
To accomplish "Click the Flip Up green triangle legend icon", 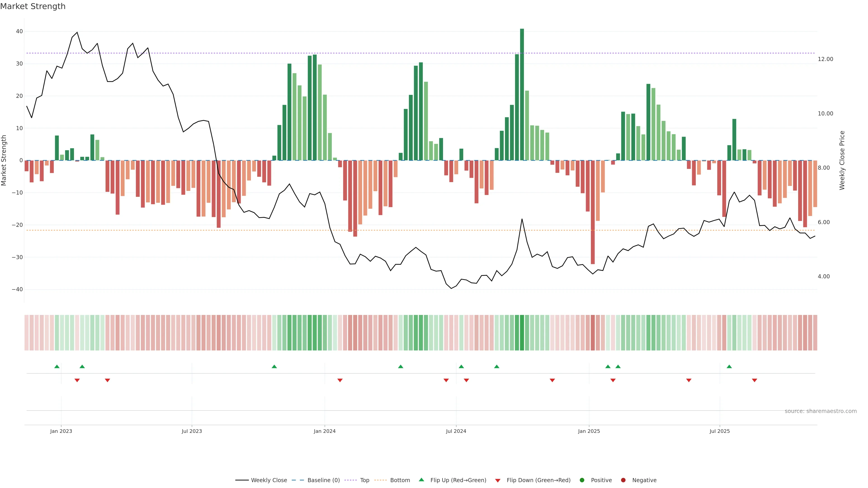I will [421, 480].
